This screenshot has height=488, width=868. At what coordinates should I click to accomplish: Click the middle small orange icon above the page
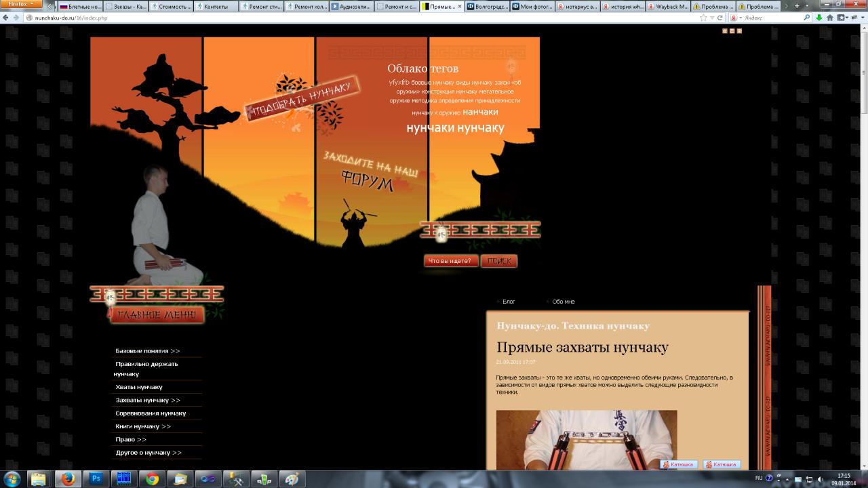[x=732, y=30]
